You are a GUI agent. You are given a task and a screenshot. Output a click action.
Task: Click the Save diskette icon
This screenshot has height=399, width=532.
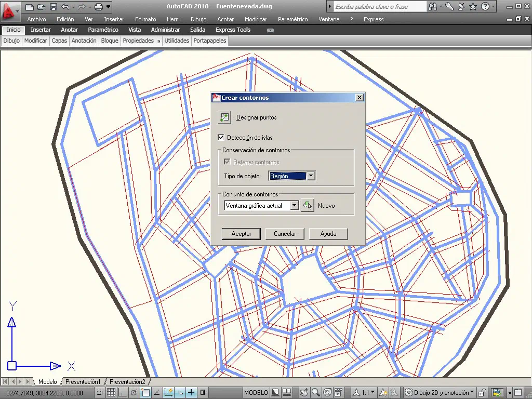(54, 7)
